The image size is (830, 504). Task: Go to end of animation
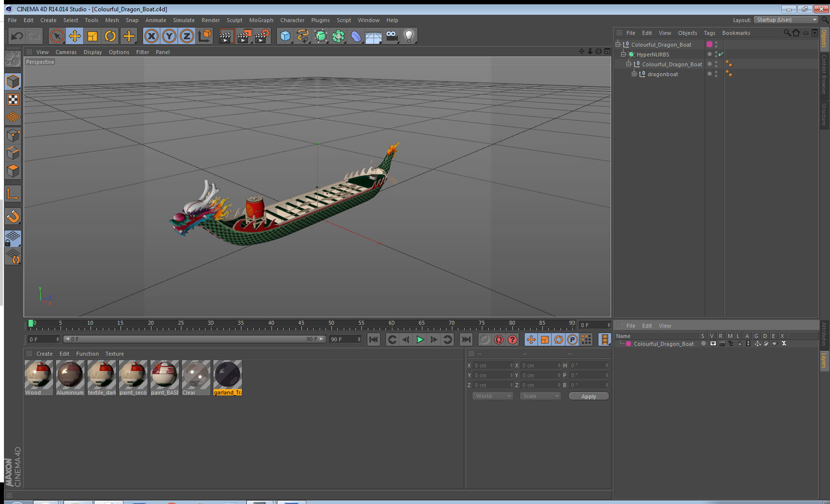tap(466, 339)
